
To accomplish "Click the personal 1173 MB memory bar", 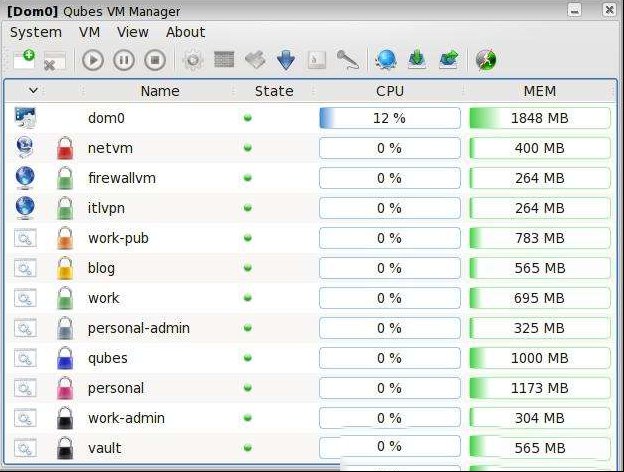I will pyautogui.click(x=540, y=388).
